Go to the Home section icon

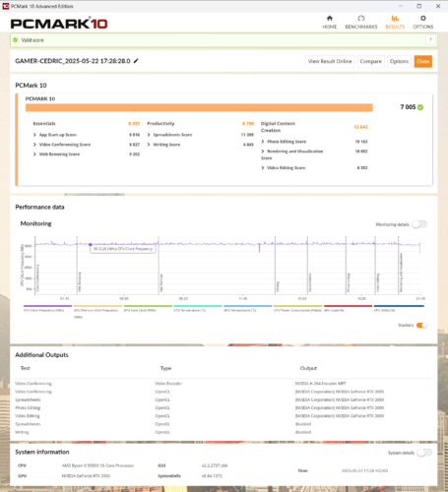click(330, 18)
